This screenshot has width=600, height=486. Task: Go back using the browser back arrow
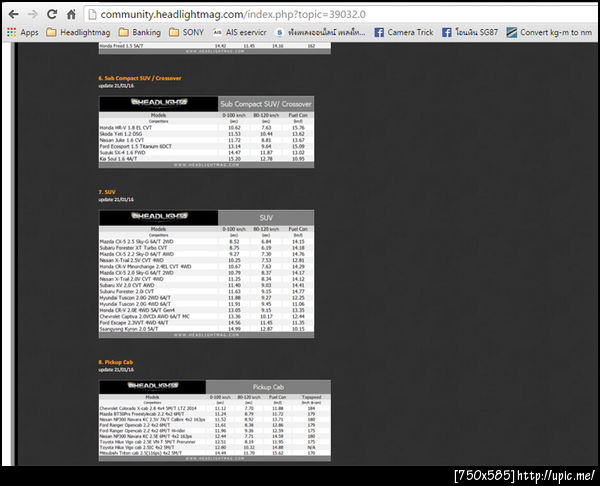point(13,15)
